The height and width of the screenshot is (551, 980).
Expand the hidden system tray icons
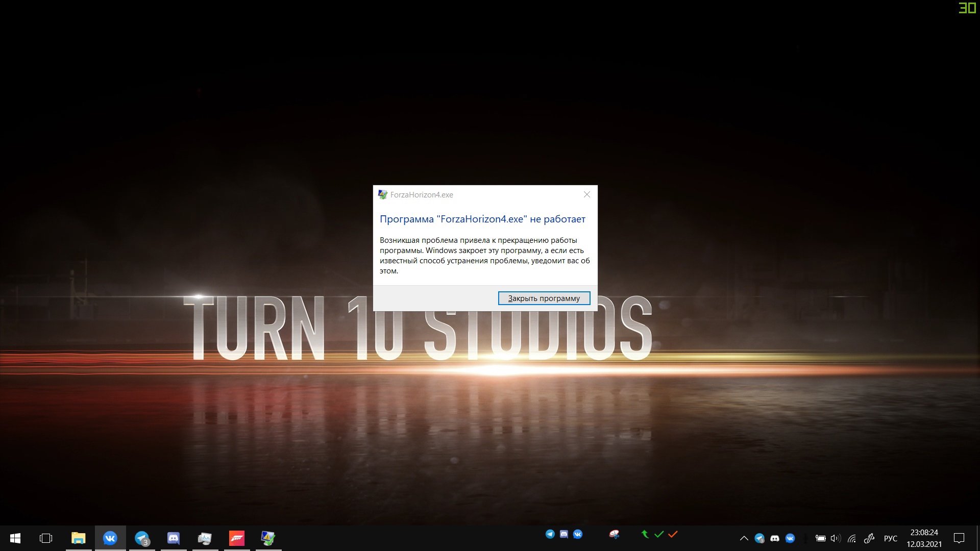[x=744, y=538]
